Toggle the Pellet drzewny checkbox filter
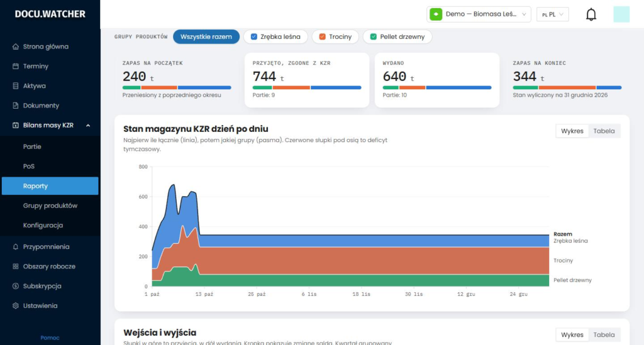The image size is (644, 345). click(x=374, y=36)
